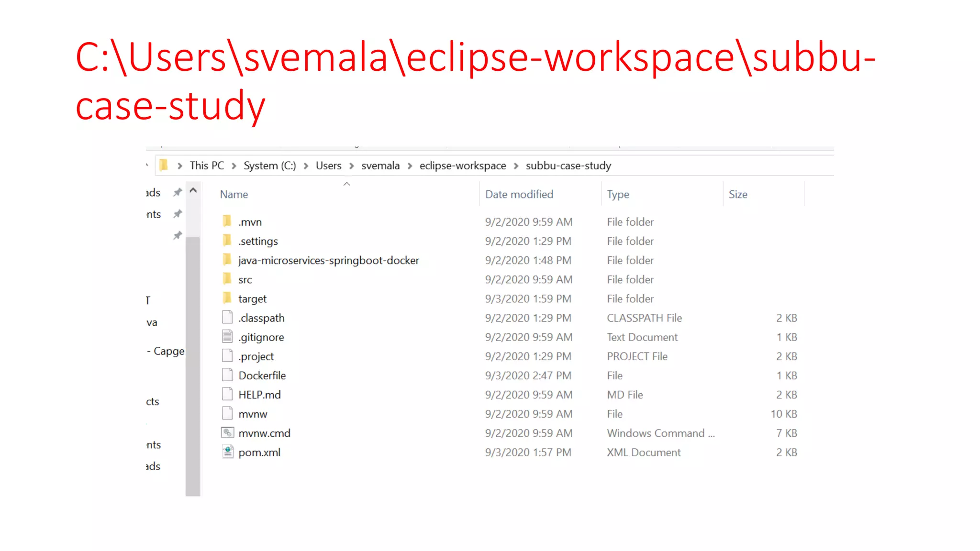Click the mvnw file icon
Image resolution: width=980 pixels, height=551 pixels.
coord(227,413)
